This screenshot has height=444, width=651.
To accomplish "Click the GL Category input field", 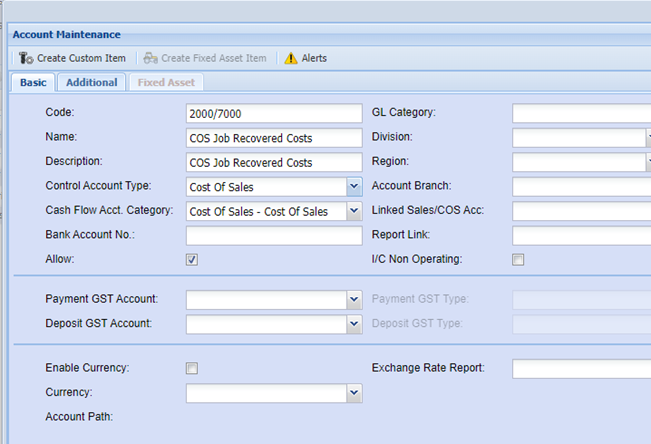I will pos(580,113).
